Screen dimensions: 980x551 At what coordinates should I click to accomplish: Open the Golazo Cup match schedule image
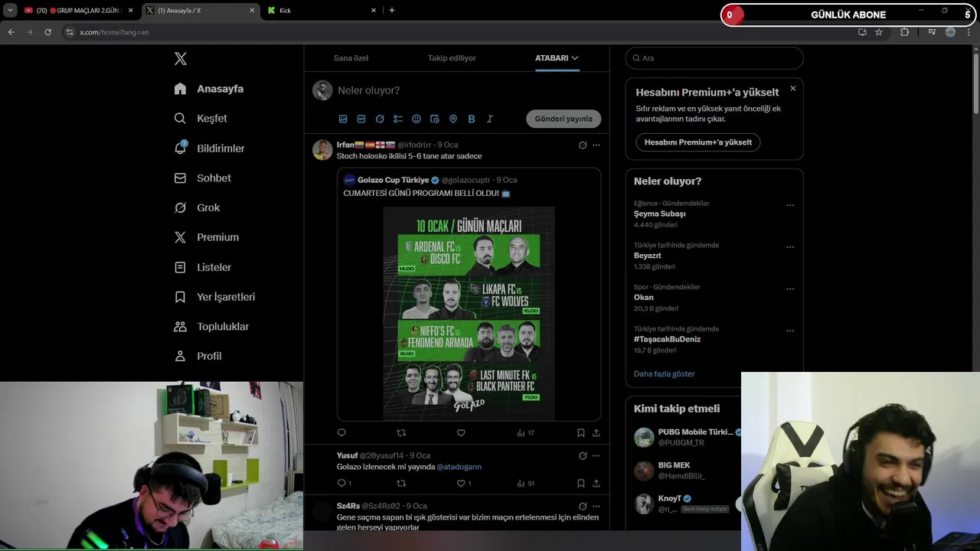click(469, 314)
